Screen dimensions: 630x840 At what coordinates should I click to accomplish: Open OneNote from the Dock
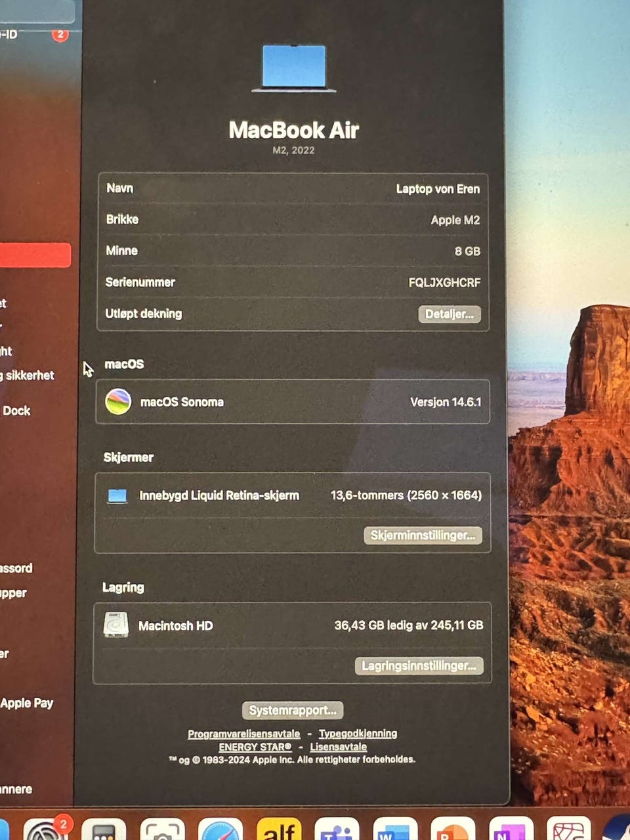tap(511, 829)
